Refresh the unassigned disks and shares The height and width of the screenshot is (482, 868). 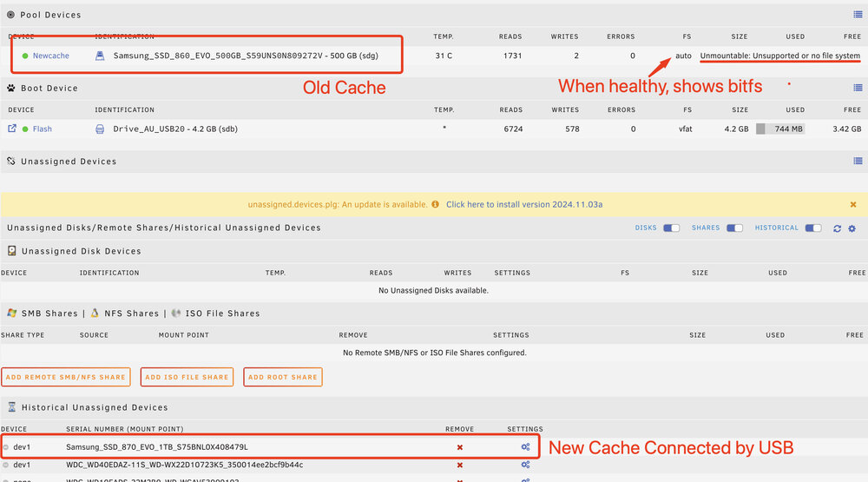(x=837, y=228)
